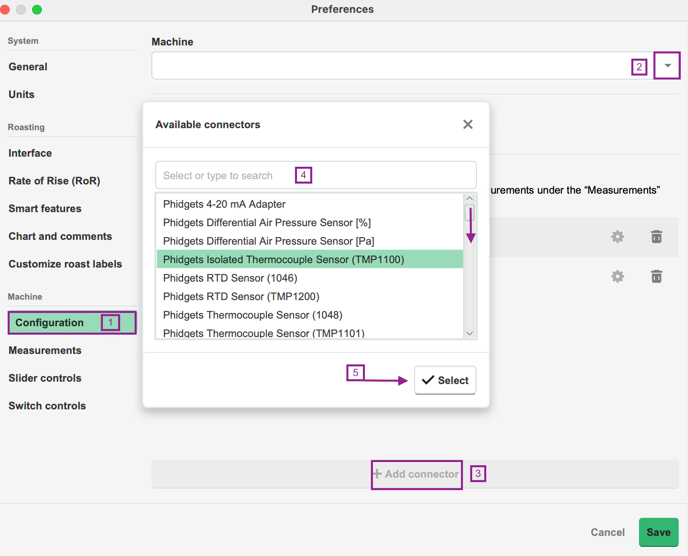Choose Phidgets Differential Air Pressure Sensor [%]
The width and height of the screenshot is (688, 556).
tap(310, 222)
